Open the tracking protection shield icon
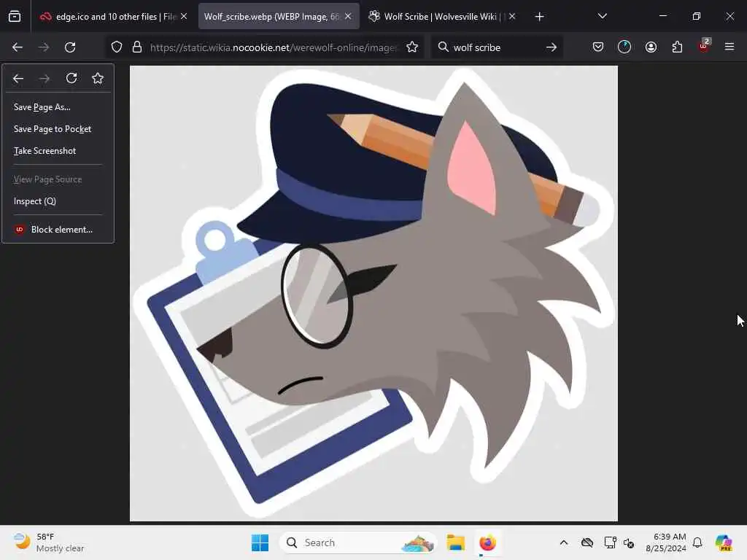This screenshot has height=560, width=747. [x=117, y=47]
